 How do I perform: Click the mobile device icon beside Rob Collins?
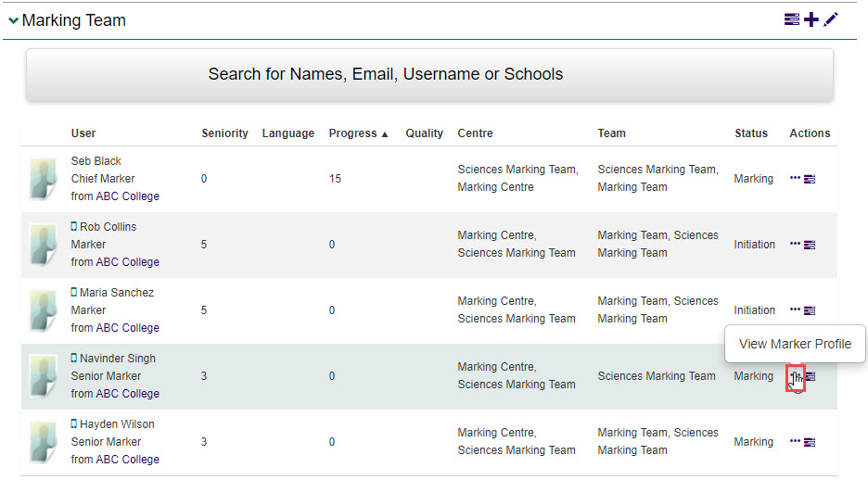(74, 227)
